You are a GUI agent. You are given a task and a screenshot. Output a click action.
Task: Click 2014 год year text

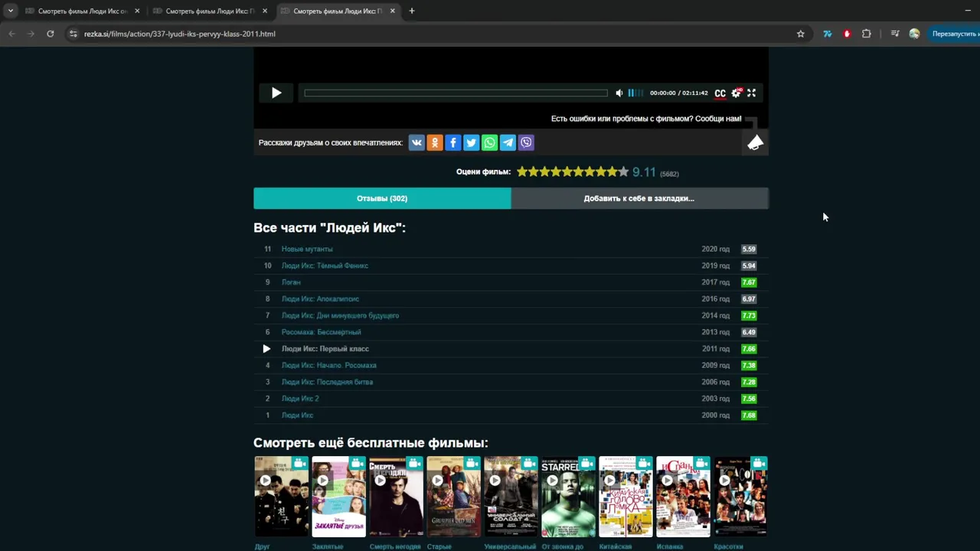[x=716, y=315]
